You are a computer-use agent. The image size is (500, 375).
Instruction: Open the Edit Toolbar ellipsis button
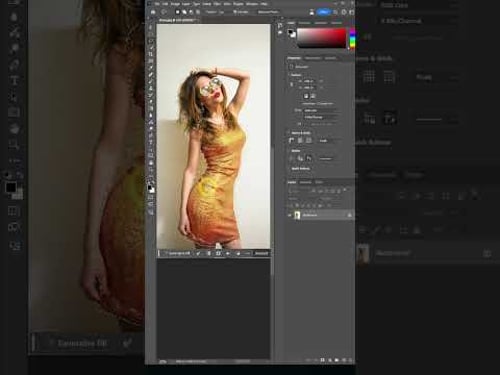(x=151, y=176)
